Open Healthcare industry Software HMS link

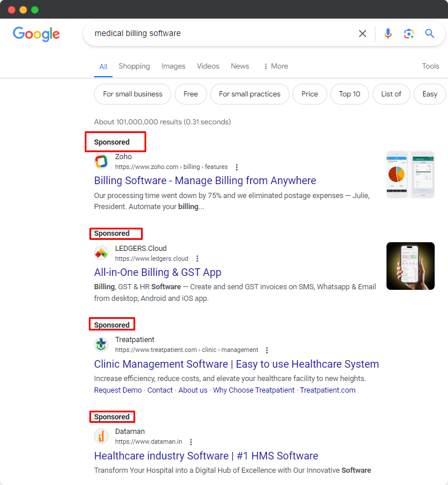point(206,456)
